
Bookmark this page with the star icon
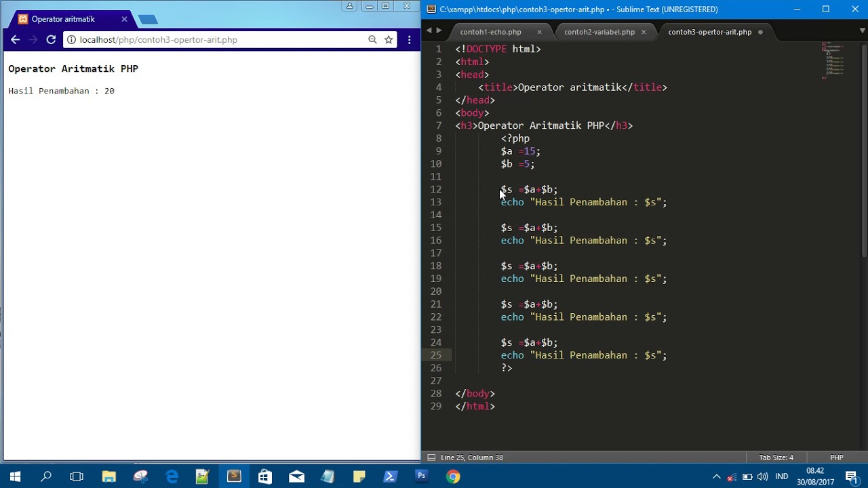[389, 40]
